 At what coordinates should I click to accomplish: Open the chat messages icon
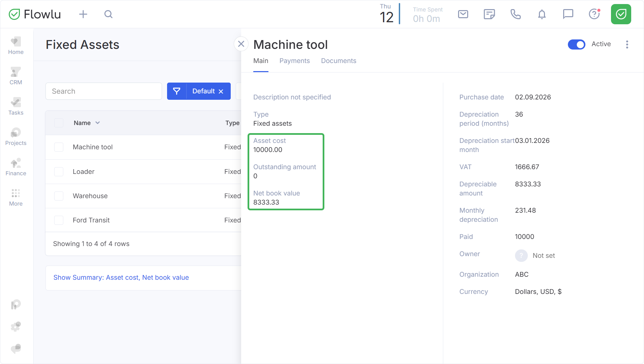click(568, 14)
